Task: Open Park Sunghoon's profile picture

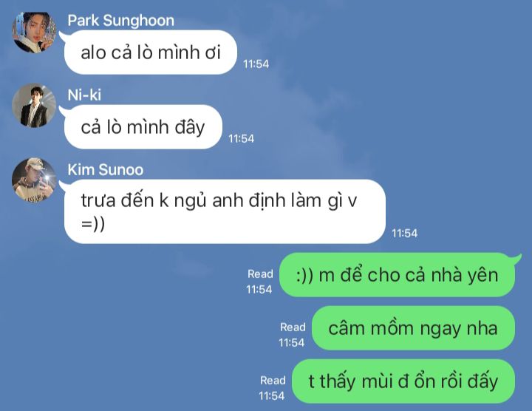Action: point(34,33)
